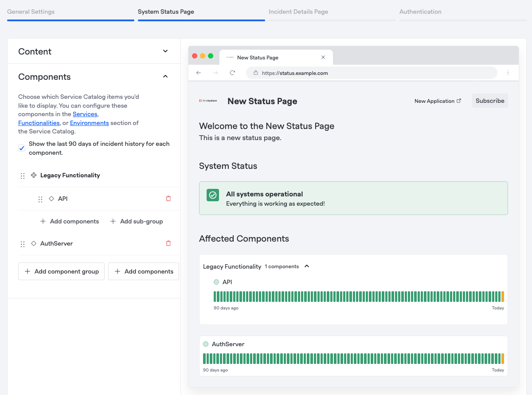Click today's yellow bar in API history
Image resolution: width=532 pixels, height=395 pixels.
[503, 297]
